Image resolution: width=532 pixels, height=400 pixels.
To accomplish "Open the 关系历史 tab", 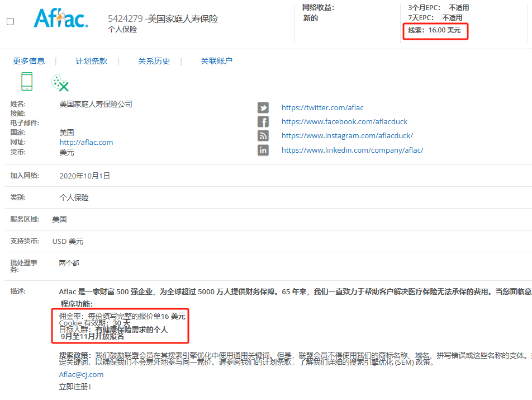I will [154, 61].
